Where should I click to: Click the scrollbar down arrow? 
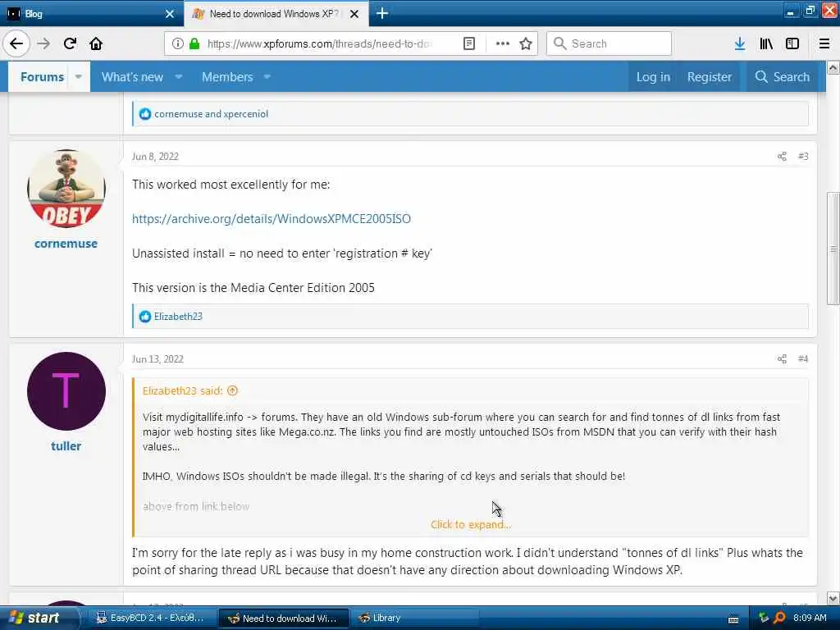tap(833, 598)
